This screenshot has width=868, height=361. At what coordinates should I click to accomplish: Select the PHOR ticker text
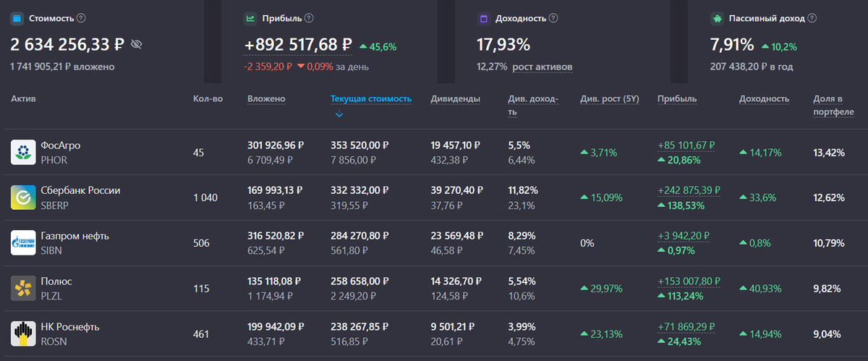pos(53,160)
